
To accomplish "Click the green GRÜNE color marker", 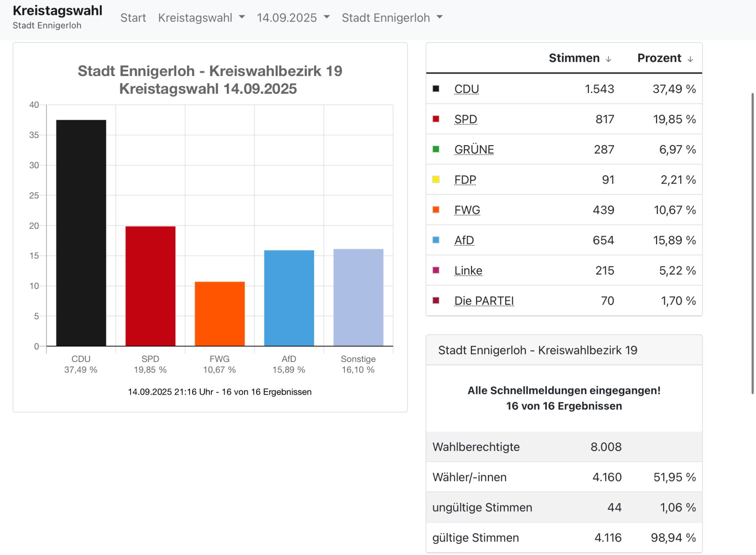I will [x=436, y=149].
